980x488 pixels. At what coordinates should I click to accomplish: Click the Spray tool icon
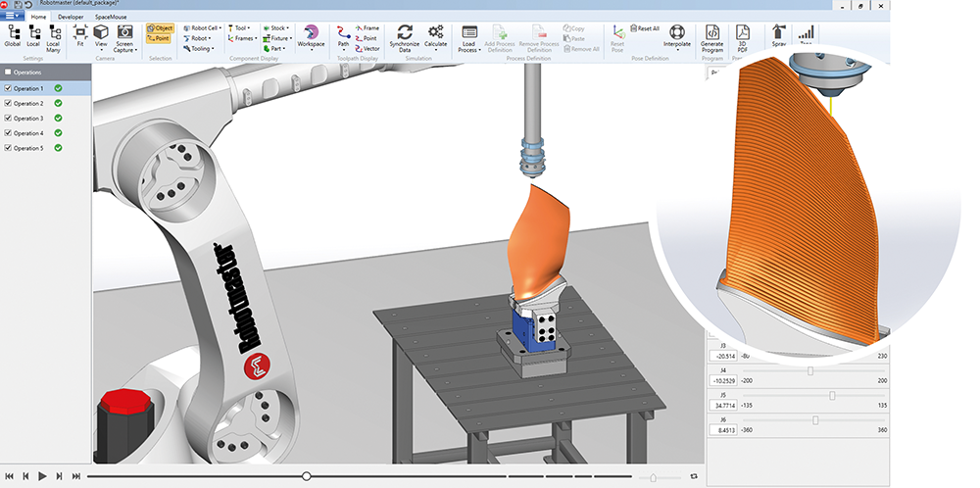point(778,36)
